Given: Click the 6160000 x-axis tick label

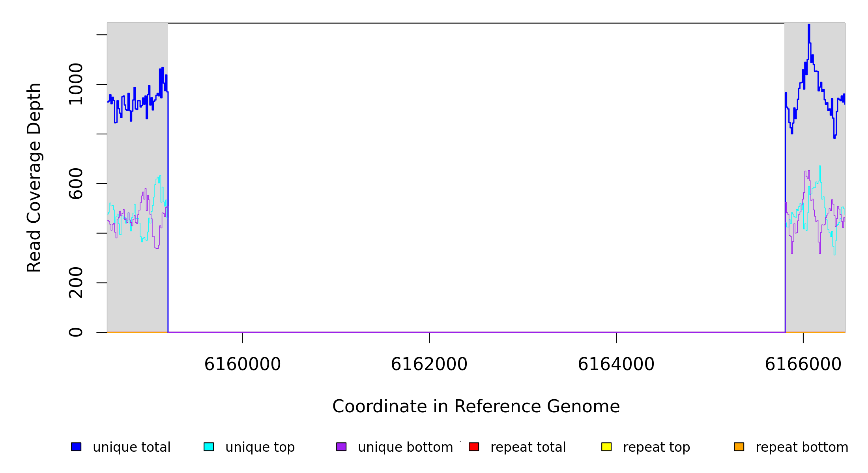Looking at the screenshot, I should point(242,364).
